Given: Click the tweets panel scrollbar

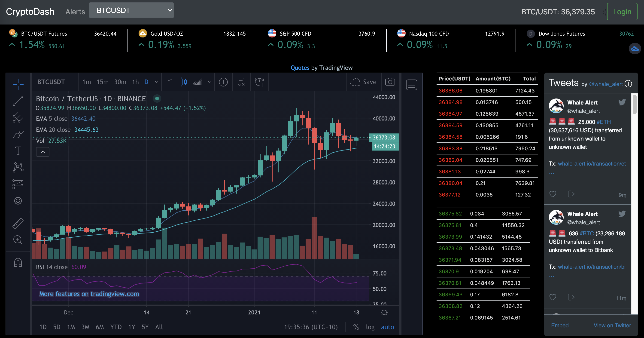Looking at the screenshot, I should [x=635, y=104].
